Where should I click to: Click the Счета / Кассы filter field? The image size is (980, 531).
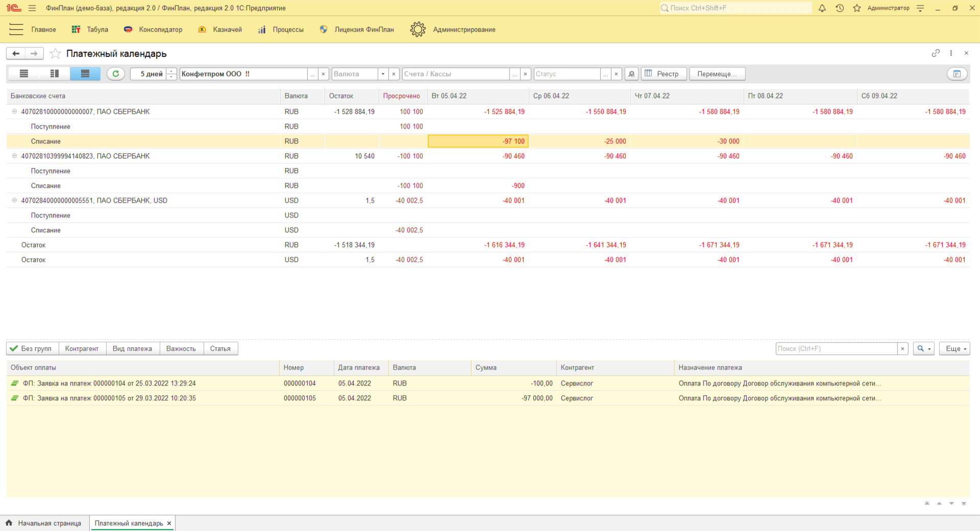pos(455,74)
